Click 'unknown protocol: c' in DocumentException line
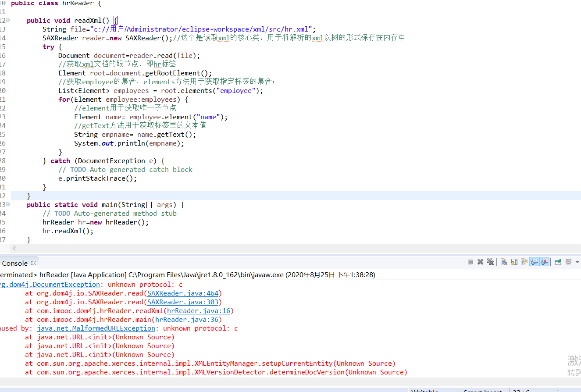Screen dimensions: 581x392 coord(145,284)
